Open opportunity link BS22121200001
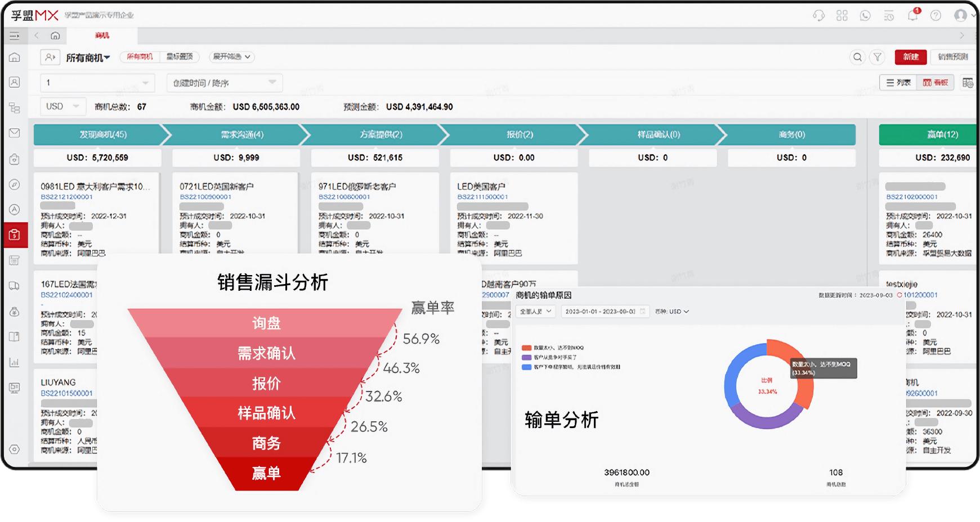 [68, 197]
